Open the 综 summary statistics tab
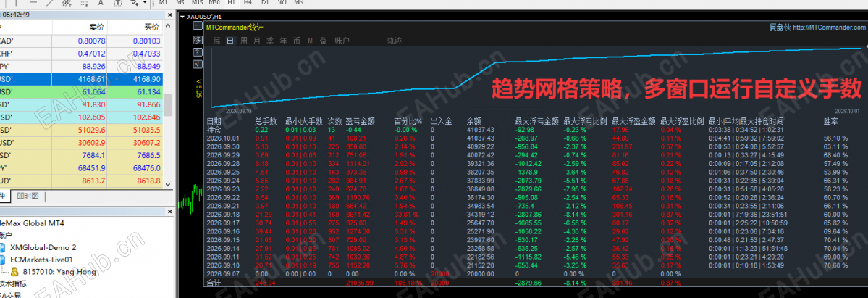868x298 pixels. point(217,41)
